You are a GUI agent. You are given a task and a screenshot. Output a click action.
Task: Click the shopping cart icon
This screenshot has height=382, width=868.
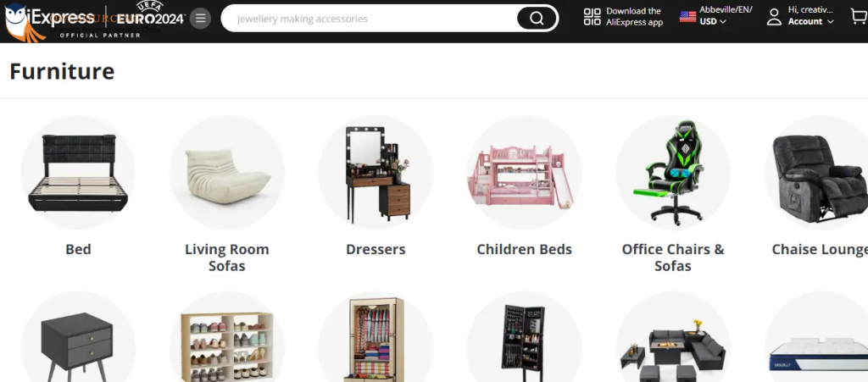(859, 18)
